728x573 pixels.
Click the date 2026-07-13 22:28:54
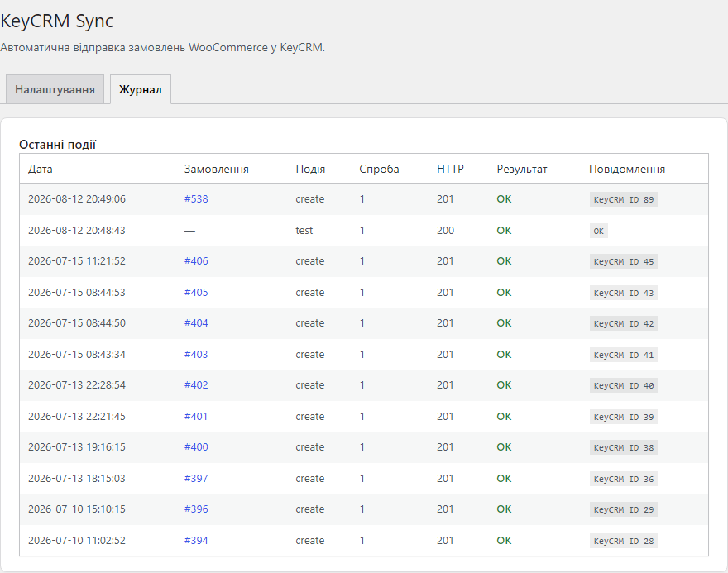tap(77, 385)
